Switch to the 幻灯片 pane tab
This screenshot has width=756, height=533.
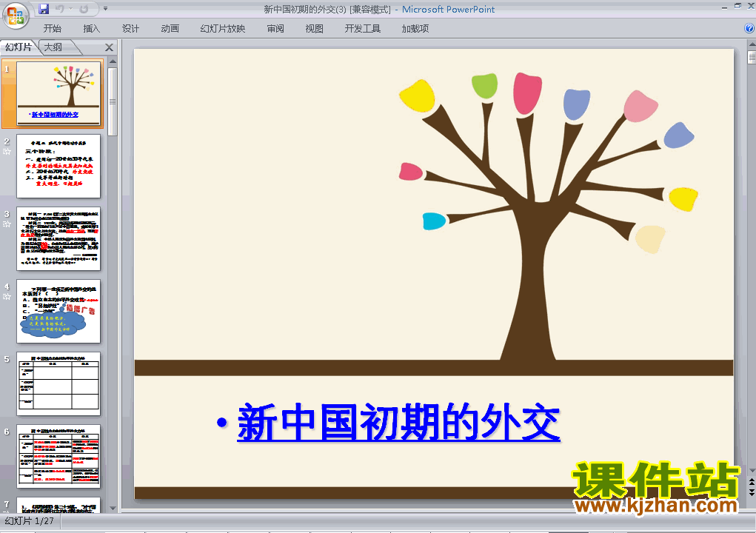19,47
